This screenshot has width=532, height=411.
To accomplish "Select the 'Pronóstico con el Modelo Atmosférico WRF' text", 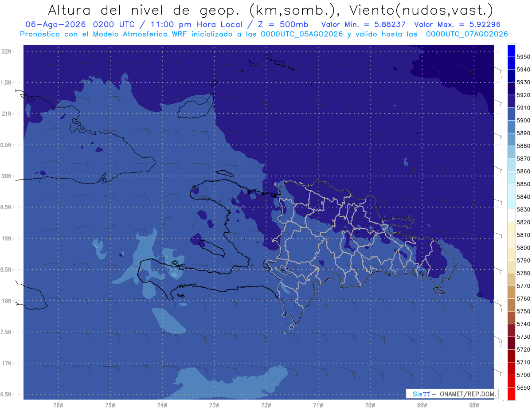I will 104,34.
